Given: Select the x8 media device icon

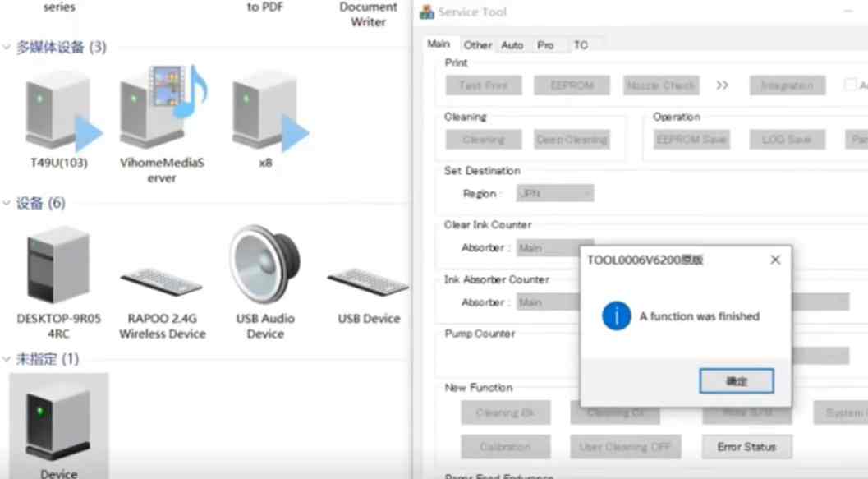Looking at the screenshot, I should point(265,111).
